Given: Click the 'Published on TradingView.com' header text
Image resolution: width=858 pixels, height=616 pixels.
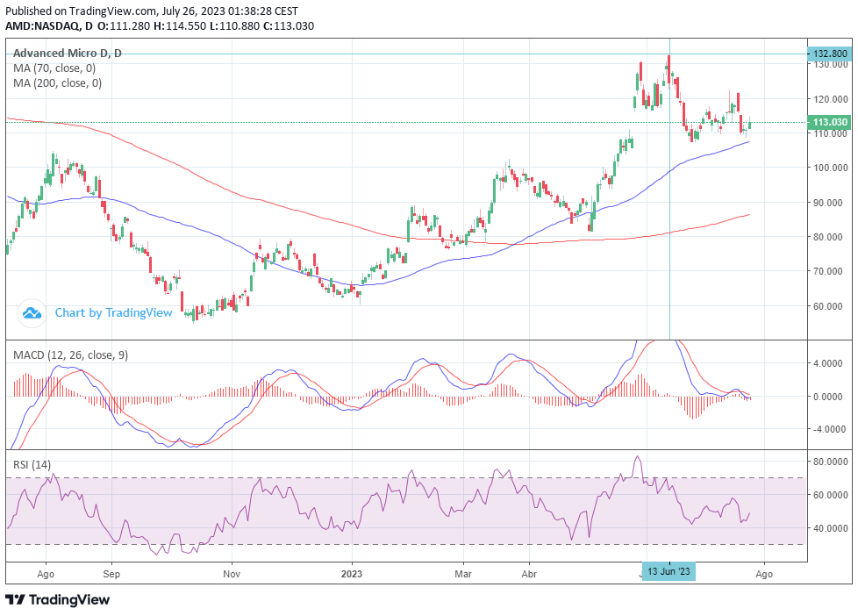Looking at the screenshot, I should pyautogui.click(x=152, y=11).
